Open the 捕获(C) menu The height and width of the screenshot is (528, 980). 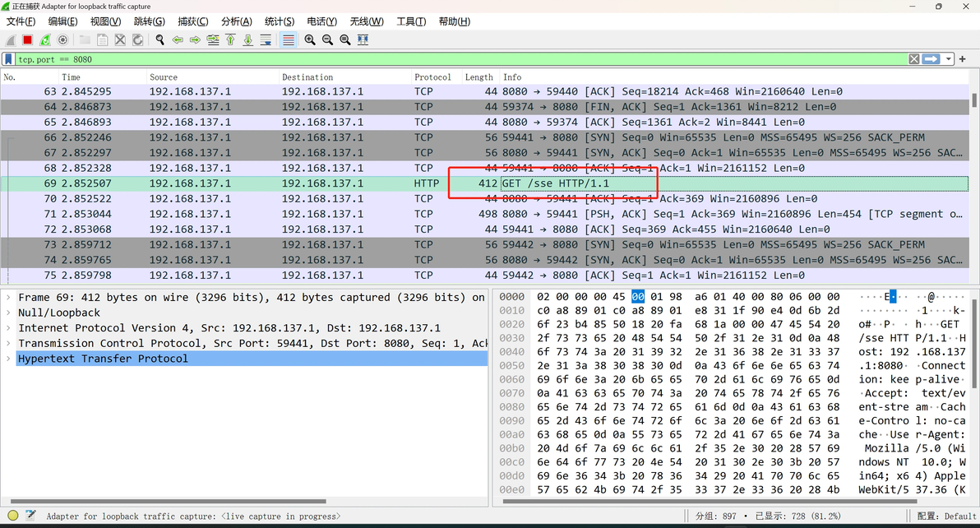[x=193, y=21]
